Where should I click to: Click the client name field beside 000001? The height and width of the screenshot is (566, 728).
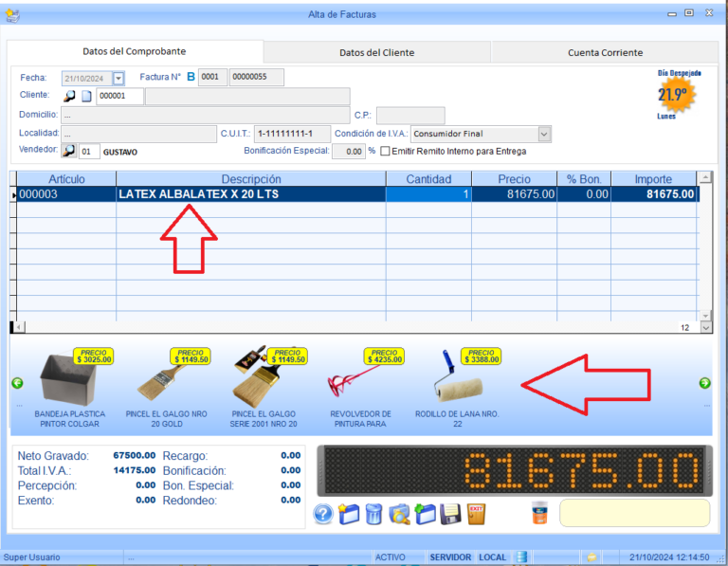click(x=247, y=96)
